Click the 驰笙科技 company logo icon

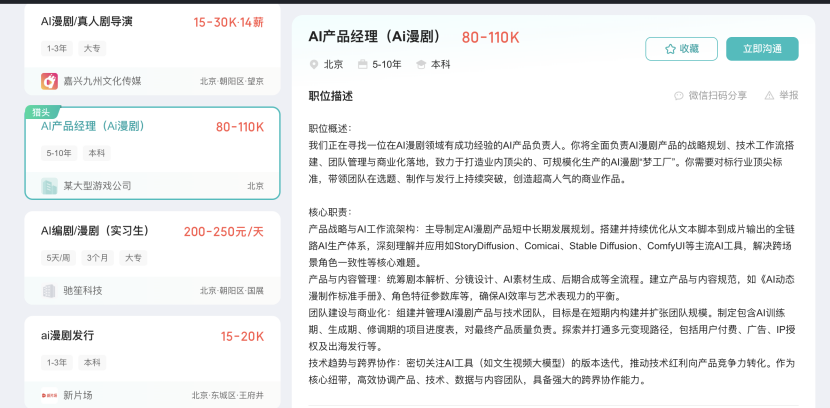49,291
